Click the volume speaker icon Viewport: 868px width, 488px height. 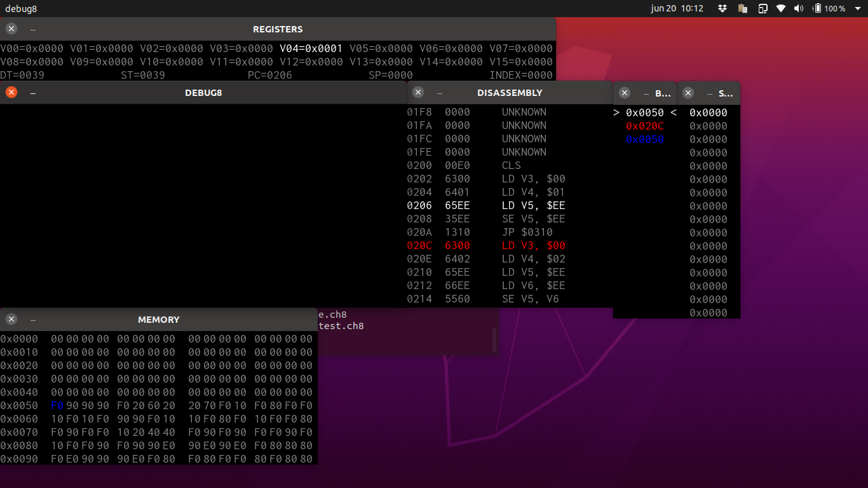point(799,8)
